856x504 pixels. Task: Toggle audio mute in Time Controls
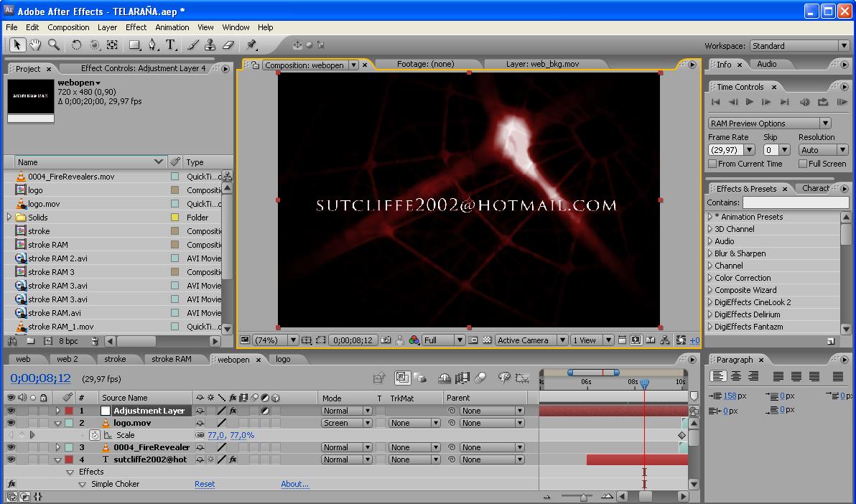click(805, 101)
